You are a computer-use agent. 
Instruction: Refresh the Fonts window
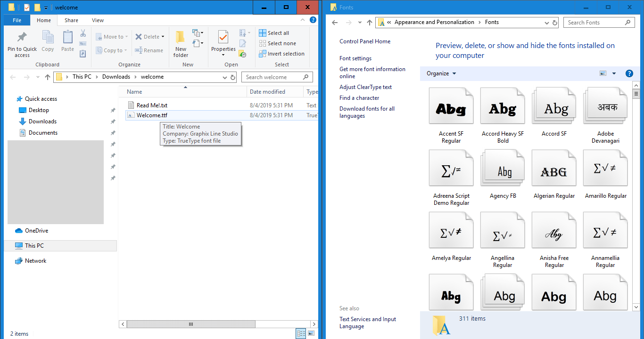pyautogui.click(x=555, y=23)
